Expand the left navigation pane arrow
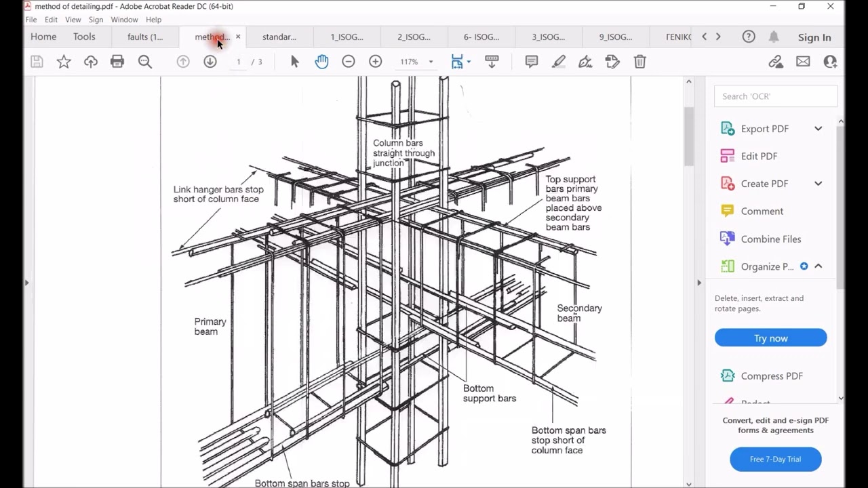 [x=26, y=283]
